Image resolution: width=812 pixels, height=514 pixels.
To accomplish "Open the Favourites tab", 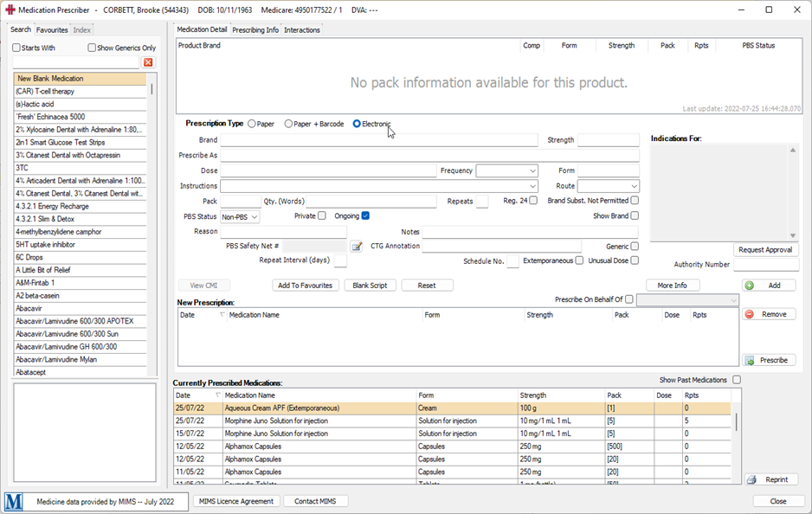I will point(52,30).
